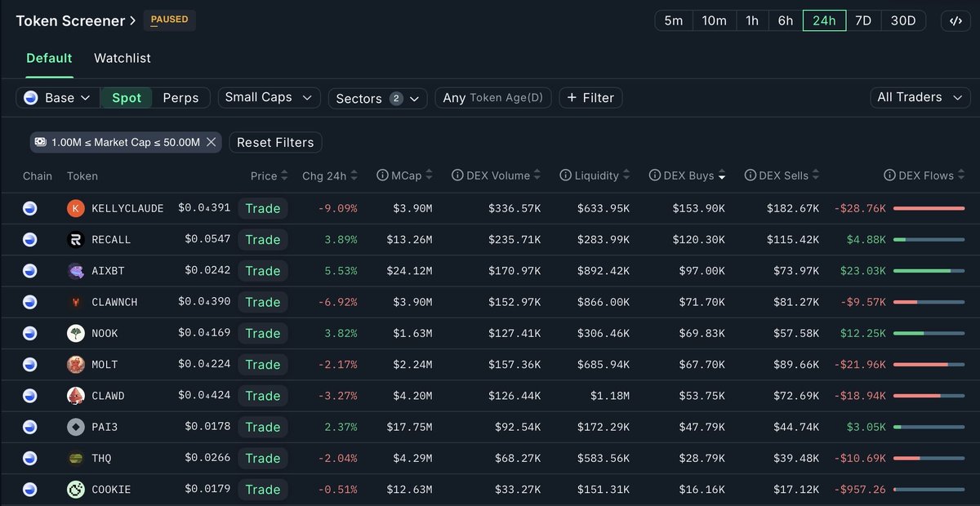The height and width of the screenshot is (506, 980).
Task: Select 6h timeframe
Action: click(x=786, y=20)
